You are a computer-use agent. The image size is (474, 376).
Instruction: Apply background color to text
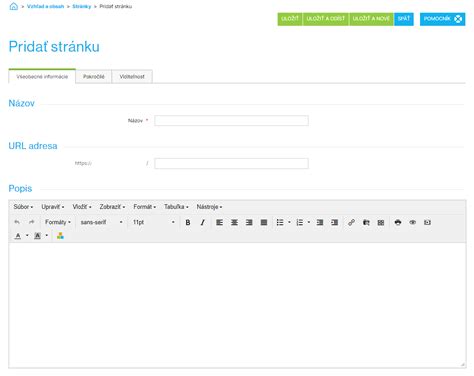[x=37, y=236]
